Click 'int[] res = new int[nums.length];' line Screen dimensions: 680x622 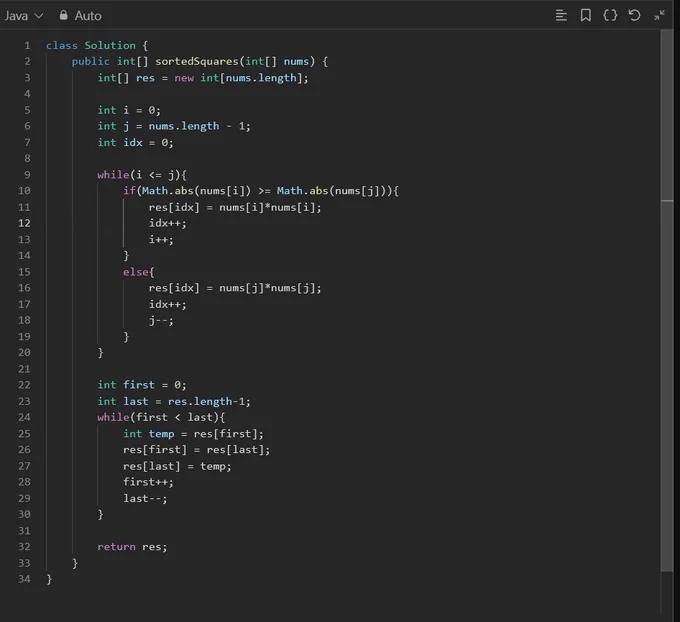point(203,78)
